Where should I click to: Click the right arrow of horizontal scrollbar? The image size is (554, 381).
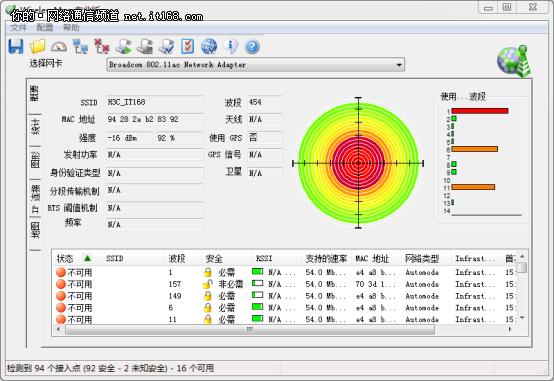[510, 329]
